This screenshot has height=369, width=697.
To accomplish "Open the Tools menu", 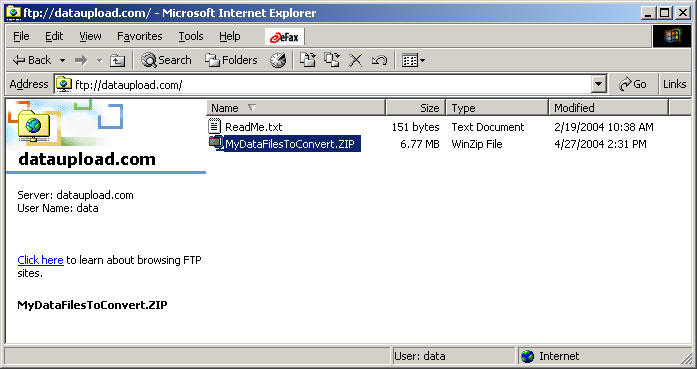I will (x=191, y=36).
